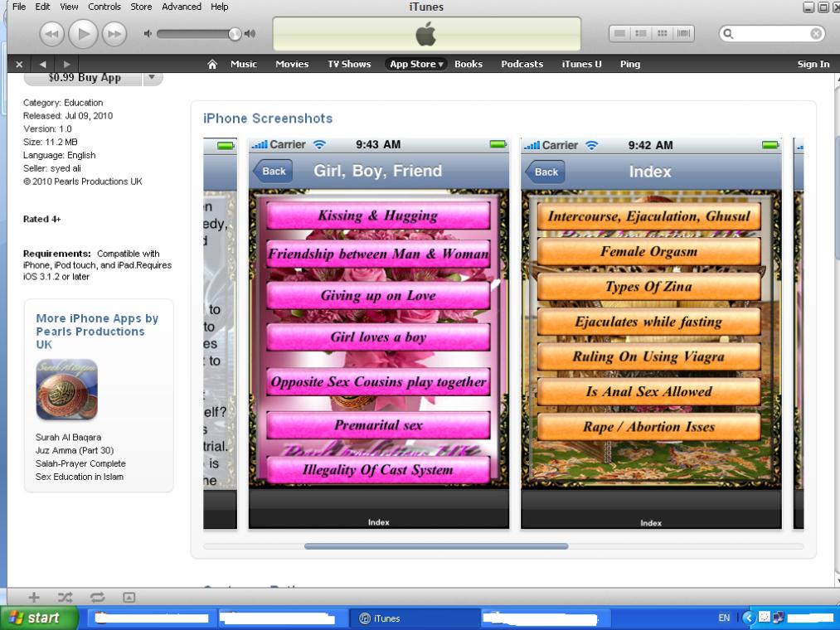Skip to the next track
Screen dimensions: 840x630
114,34
